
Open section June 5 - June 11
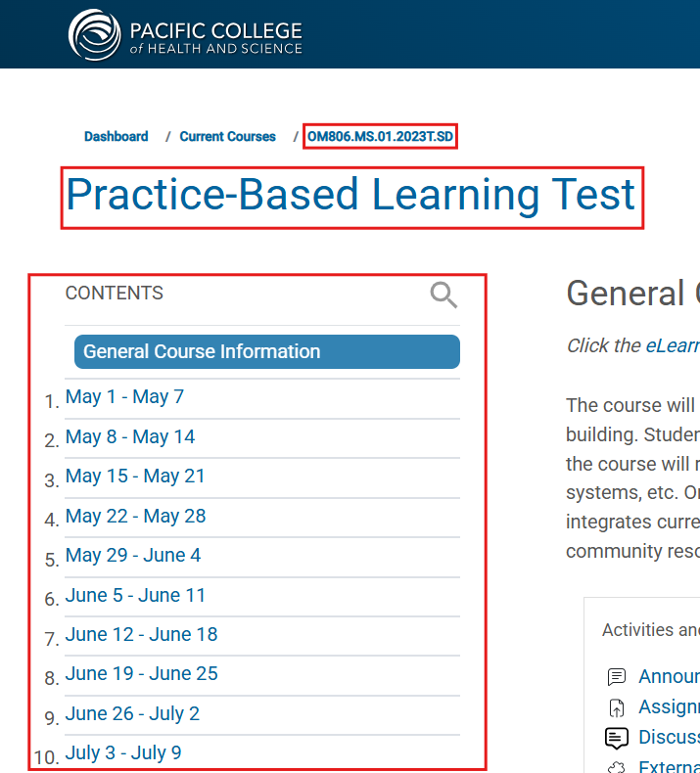[135, 596]
